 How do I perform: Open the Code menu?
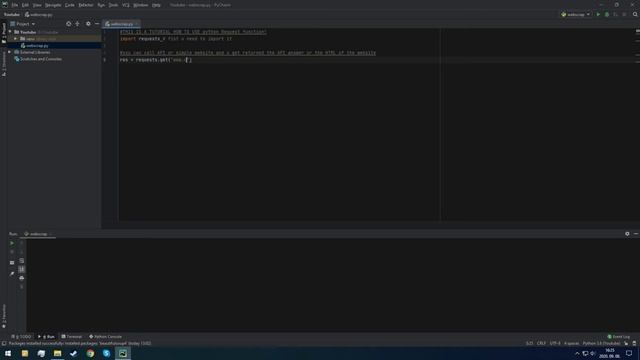click(70, 5)
